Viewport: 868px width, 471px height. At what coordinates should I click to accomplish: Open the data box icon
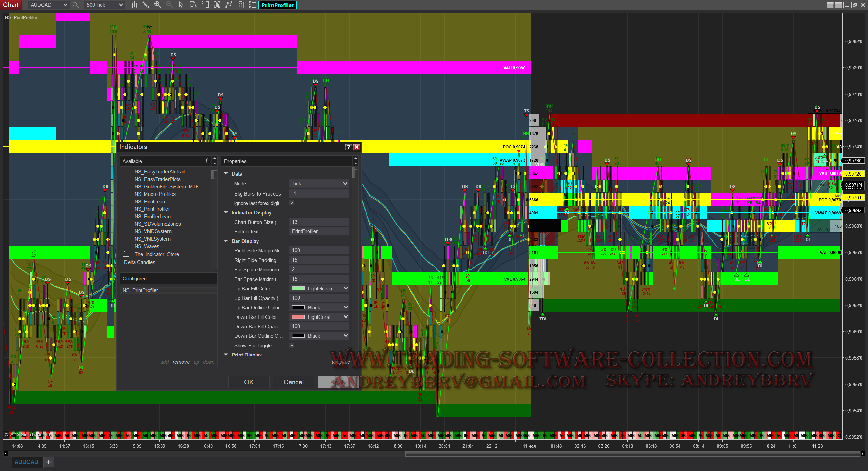coord(193,5)
